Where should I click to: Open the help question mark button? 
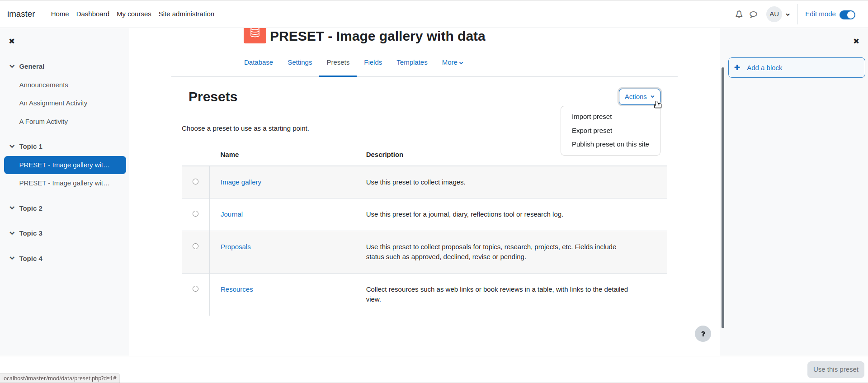(x=703, y=334)
